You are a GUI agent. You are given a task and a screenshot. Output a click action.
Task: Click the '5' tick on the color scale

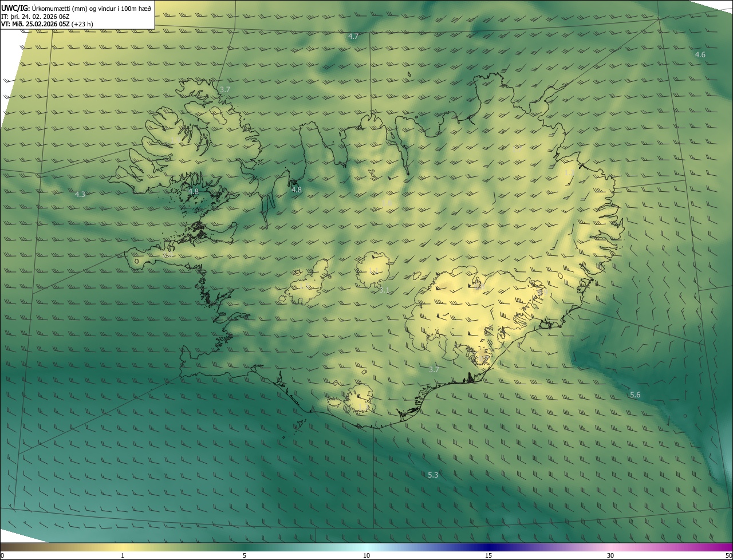coord(245,555)
